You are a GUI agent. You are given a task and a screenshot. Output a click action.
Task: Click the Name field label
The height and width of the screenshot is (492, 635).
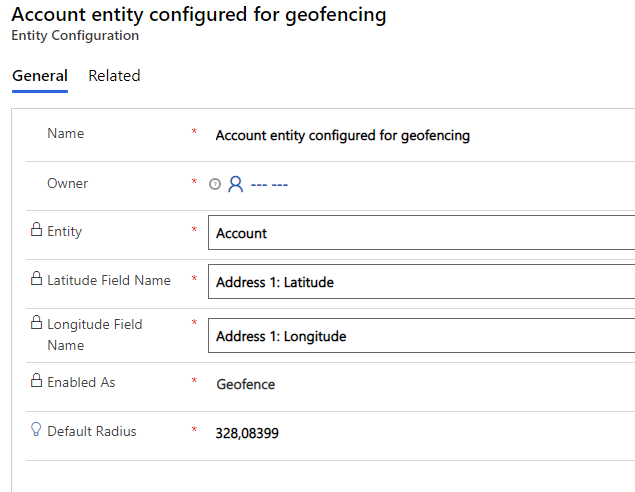(x=66, y=133)
